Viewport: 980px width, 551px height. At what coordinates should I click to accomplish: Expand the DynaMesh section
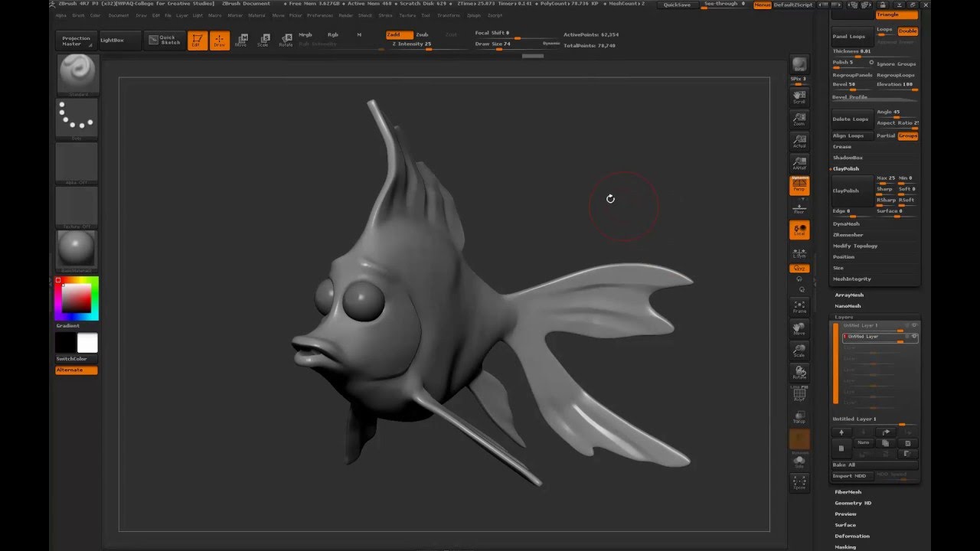click(x=847, y=224)
